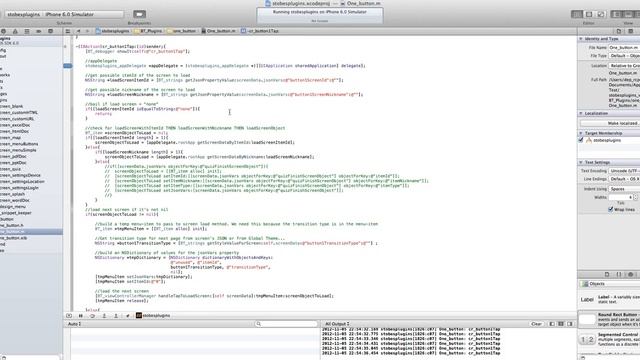
Task: Collapse the Text Settings section
Action: [x=581, y=162]
